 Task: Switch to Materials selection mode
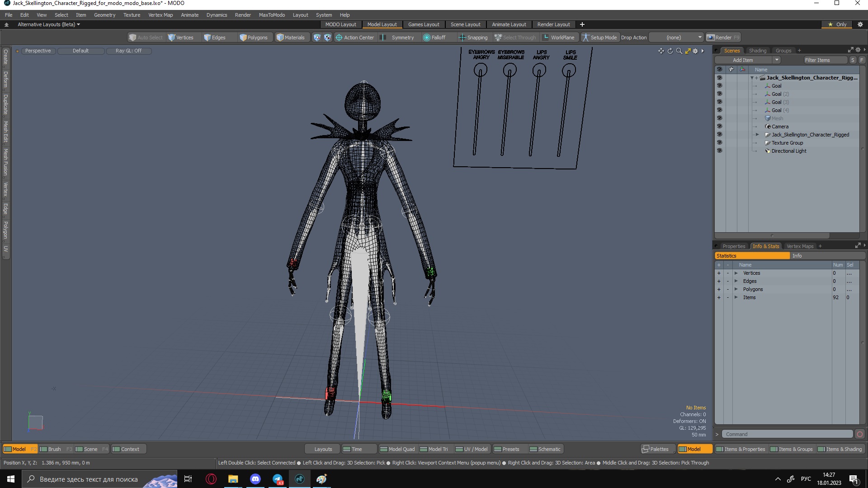point(291,38)
